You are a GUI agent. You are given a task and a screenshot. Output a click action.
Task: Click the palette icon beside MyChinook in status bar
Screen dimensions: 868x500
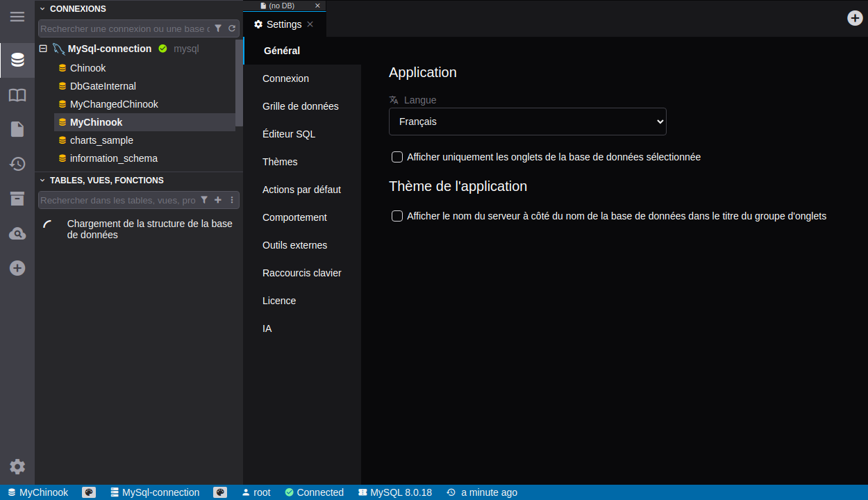coord(89,492)
